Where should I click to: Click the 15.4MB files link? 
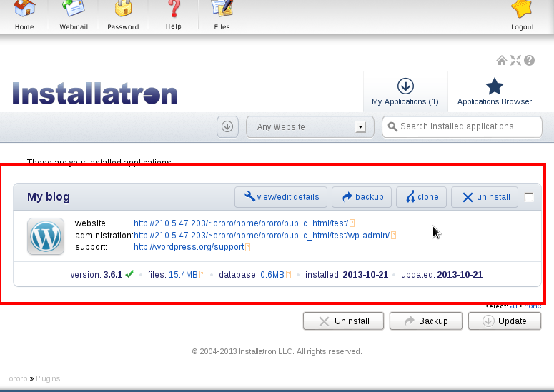(x=183, y=274)
